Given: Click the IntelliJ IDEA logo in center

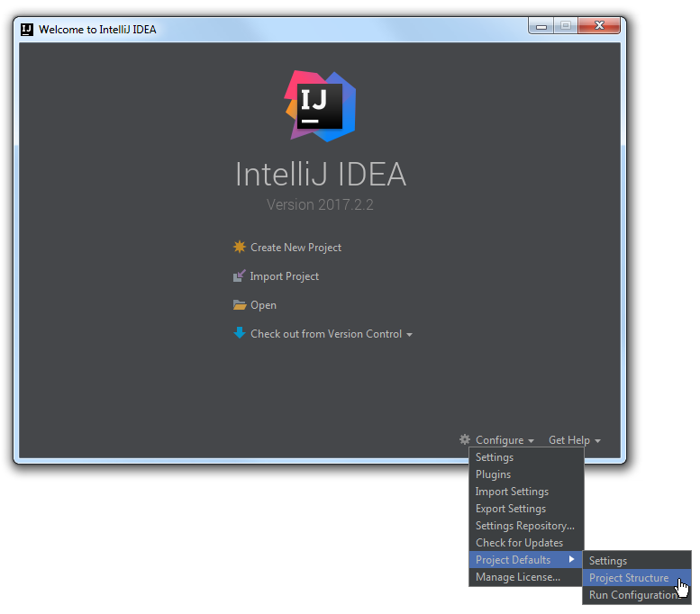Looking at the screenshot, I should [321, 106].
